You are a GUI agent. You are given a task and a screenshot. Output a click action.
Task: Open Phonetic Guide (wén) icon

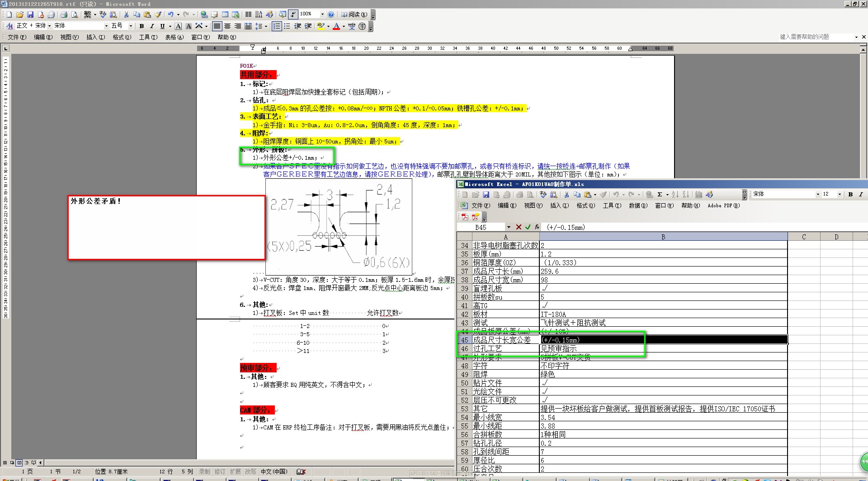pyautogui.click(x=352, y=26)
